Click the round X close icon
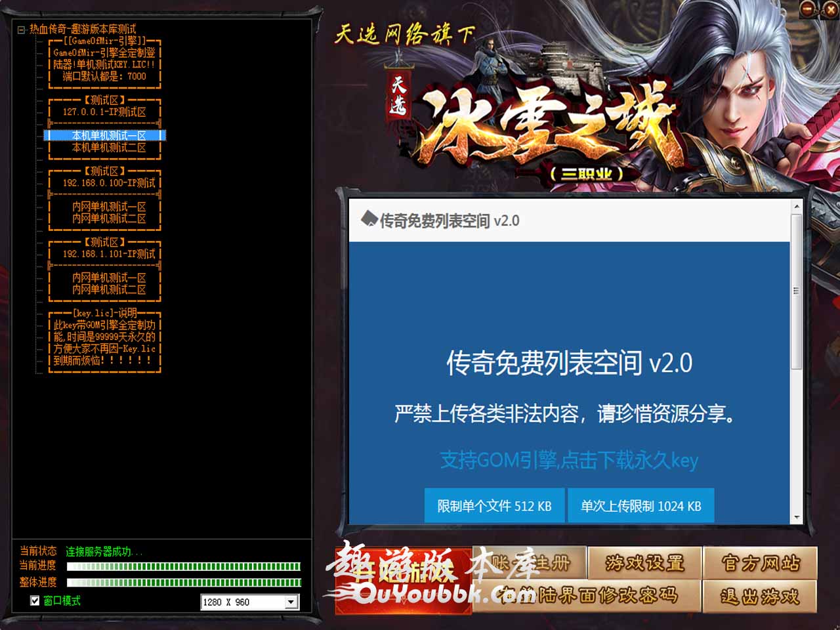This screenshot has width=840, height=630. coord(829,9)
